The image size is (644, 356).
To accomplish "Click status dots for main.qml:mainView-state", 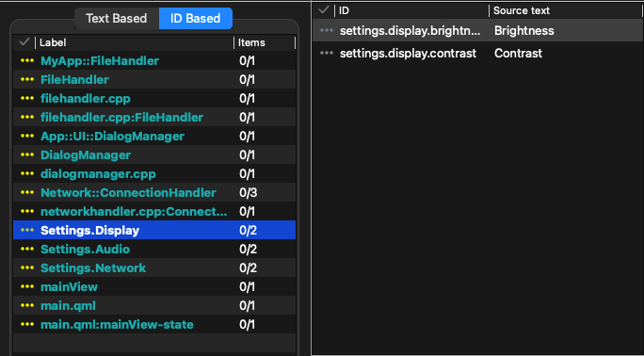I will point(27,325).
